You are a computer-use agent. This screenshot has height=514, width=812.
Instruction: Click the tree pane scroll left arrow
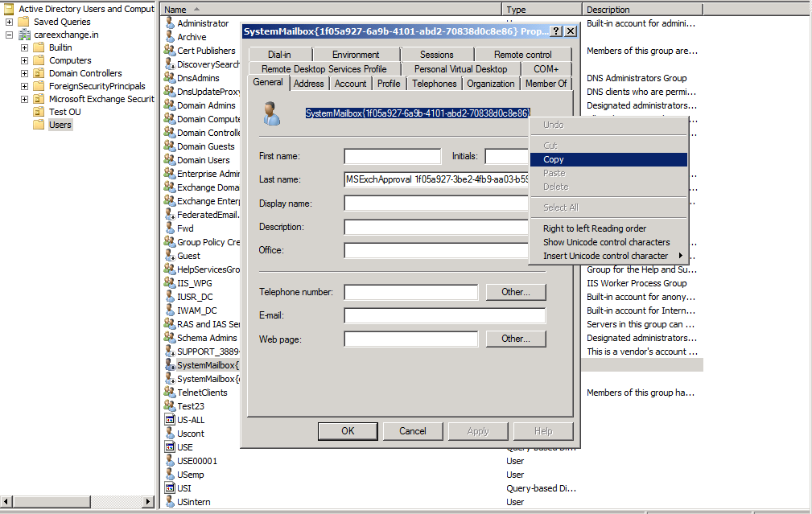click(6, 501)
